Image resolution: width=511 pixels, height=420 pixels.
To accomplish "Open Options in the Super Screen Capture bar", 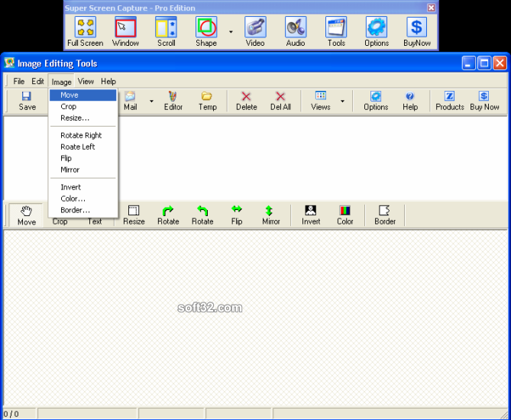I will click(377, 31).
